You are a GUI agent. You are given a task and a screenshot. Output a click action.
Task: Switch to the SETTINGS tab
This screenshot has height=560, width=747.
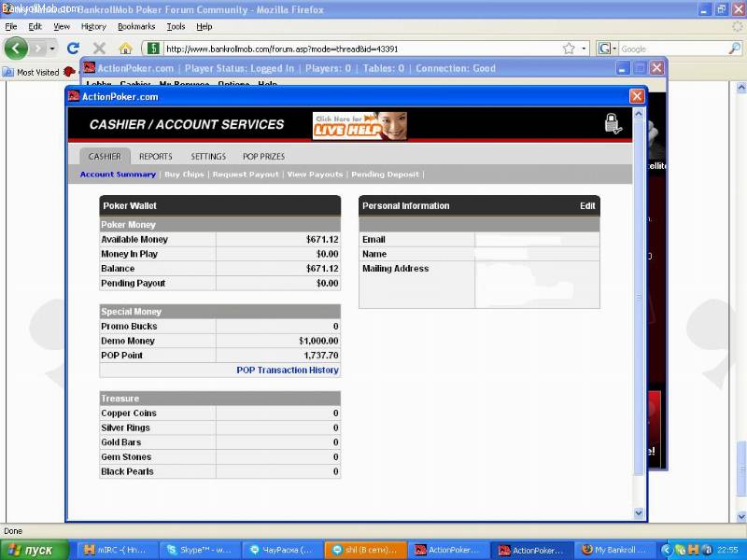(208, 156)
